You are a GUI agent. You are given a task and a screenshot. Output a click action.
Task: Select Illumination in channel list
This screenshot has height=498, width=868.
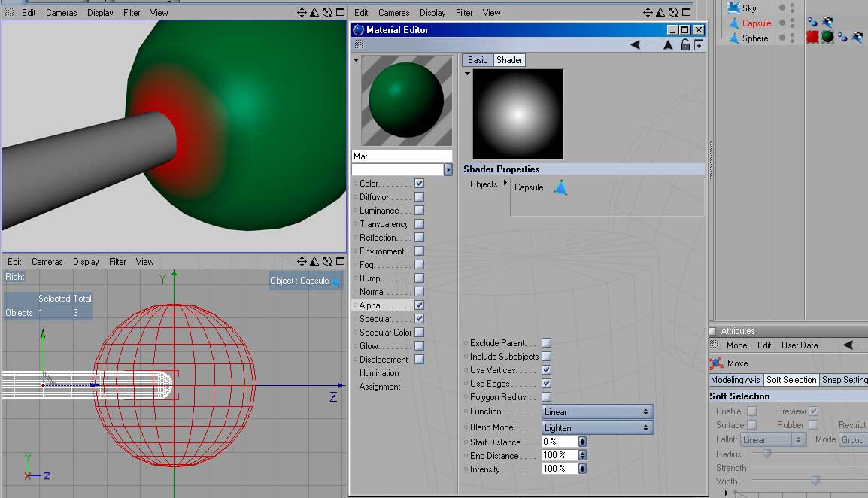tap(379, 373)
